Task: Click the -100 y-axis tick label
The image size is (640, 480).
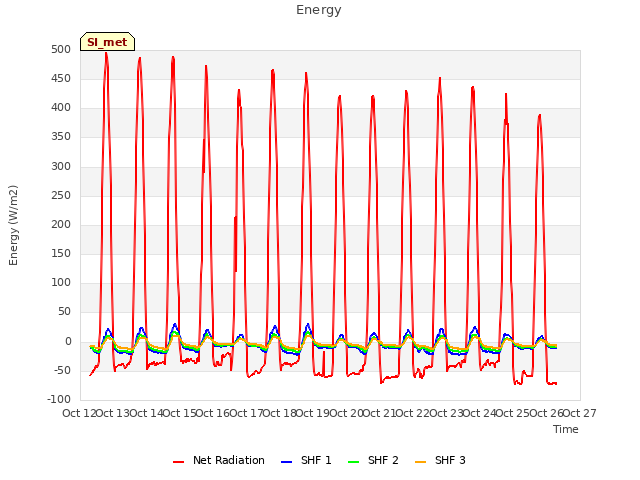Action: (59, 400)
